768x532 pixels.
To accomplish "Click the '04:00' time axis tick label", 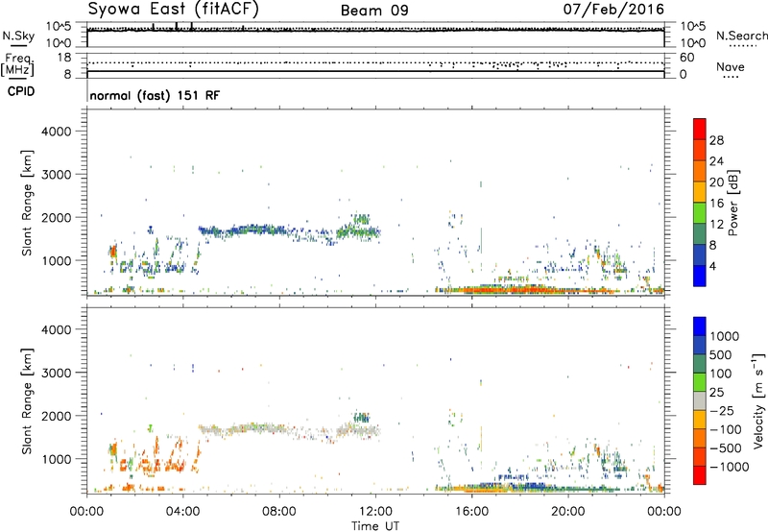I will (x=183, y=512).
